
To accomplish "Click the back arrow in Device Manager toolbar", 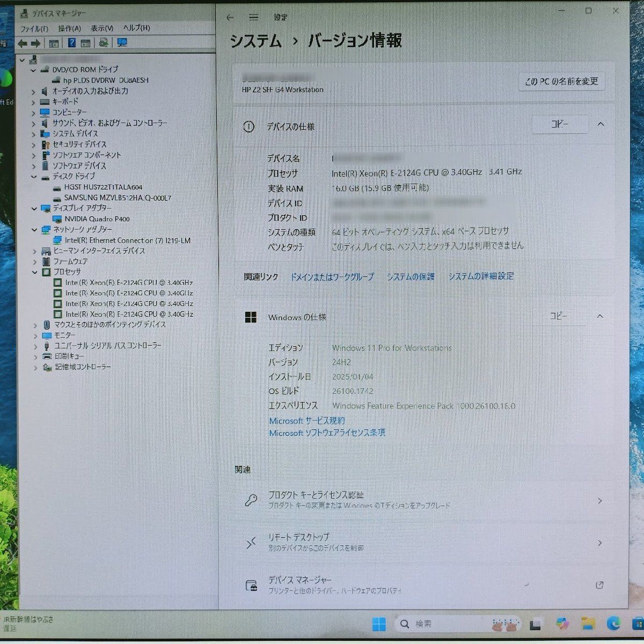I will click(23, 43).
